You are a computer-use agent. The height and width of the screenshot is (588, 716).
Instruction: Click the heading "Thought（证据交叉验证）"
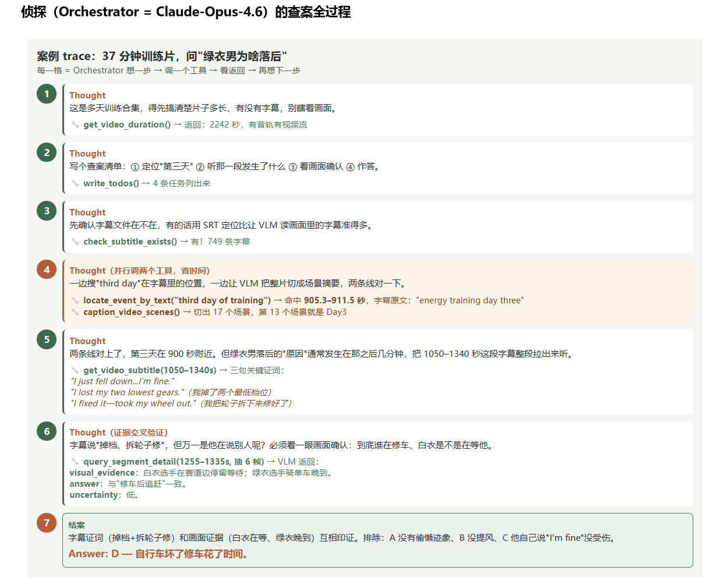point(119,433)
